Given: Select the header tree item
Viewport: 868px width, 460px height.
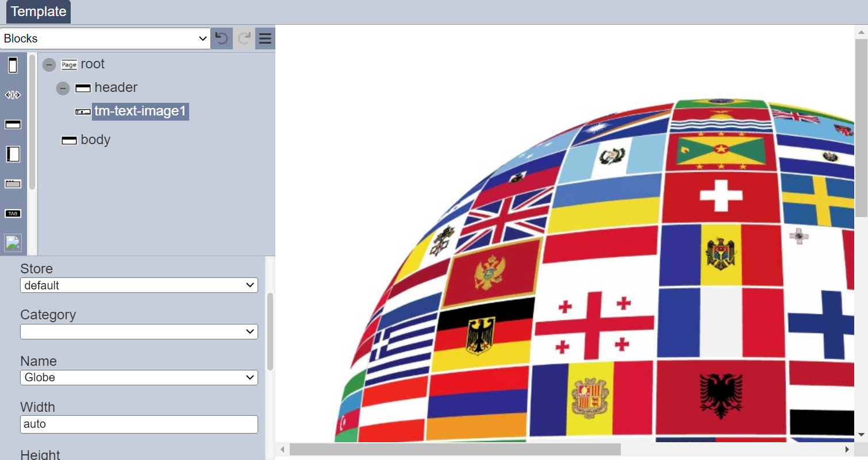Looking at the screenshot, I should coord(116,87).
